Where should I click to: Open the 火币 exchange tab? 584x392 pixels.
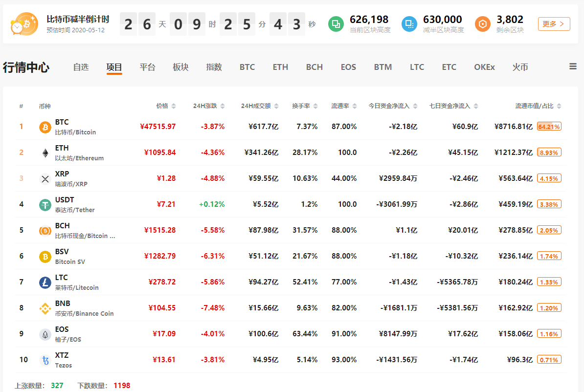[x=520, y=67]
